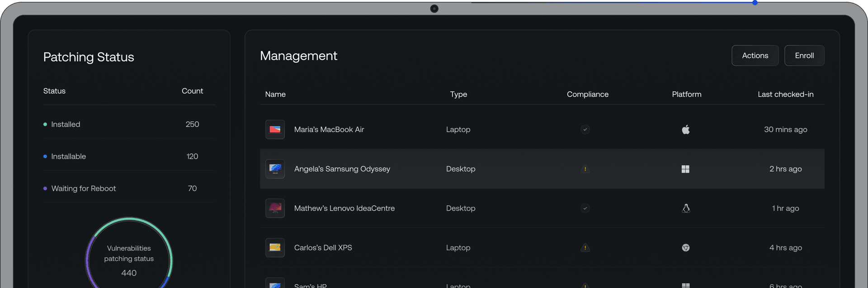Click the Linux penguin icon for Mathew's device
Image resolution: width=868 pixels, height=288 pixels.
coord(686,208)
